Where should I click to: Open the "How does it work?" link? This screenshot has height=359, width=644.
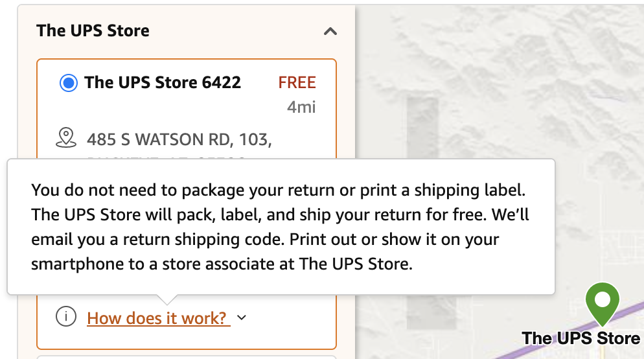pos(157,318)
